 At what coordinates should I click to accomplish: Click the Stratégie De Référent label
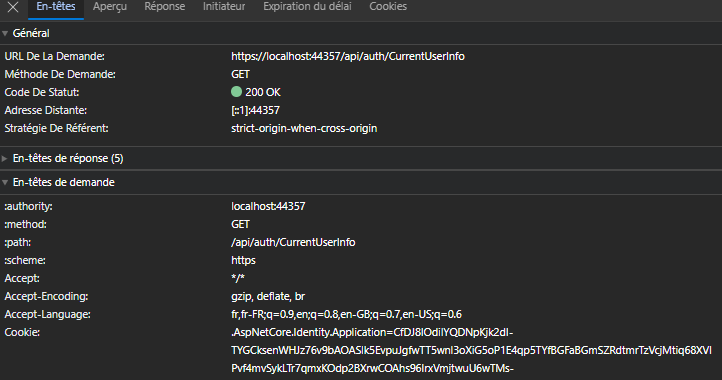[56, 128]
